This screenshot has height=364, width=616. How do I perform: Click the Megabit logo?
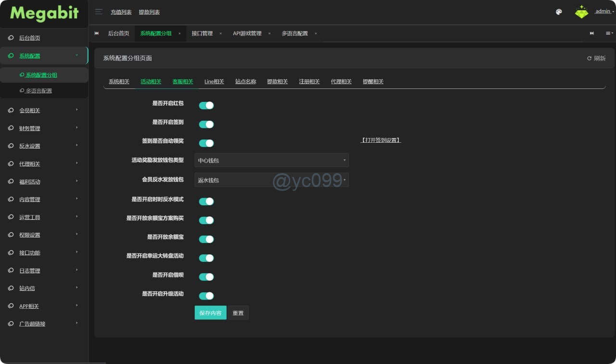pyautogui.click(x=44, y=13)
